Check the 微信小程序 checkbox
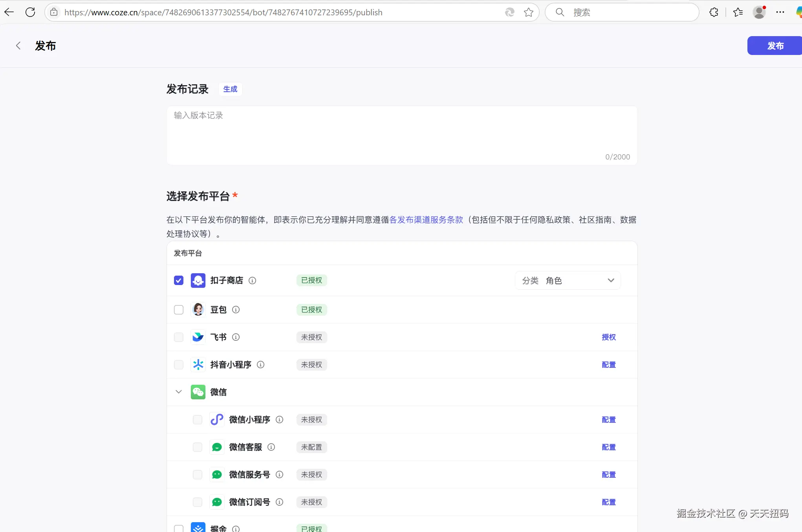Viewport: 802px width, 532px height. pos(198,420)
